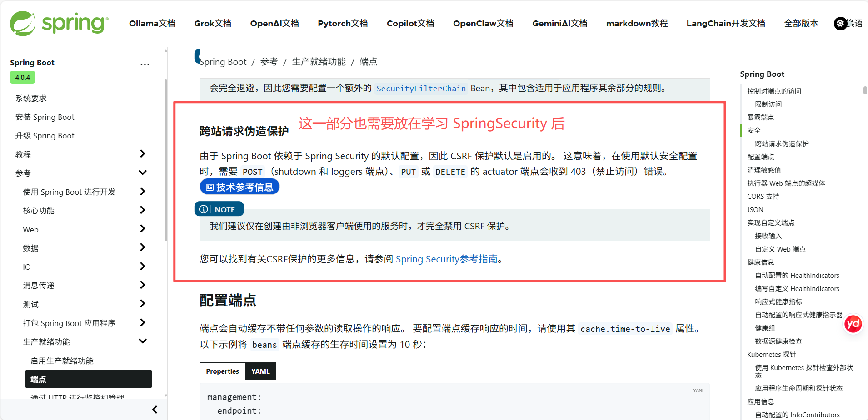The width and height of the screenshot is (868, 420).
Task: Jump to 配置端点 in the outline
Action: tap(761, 157)
